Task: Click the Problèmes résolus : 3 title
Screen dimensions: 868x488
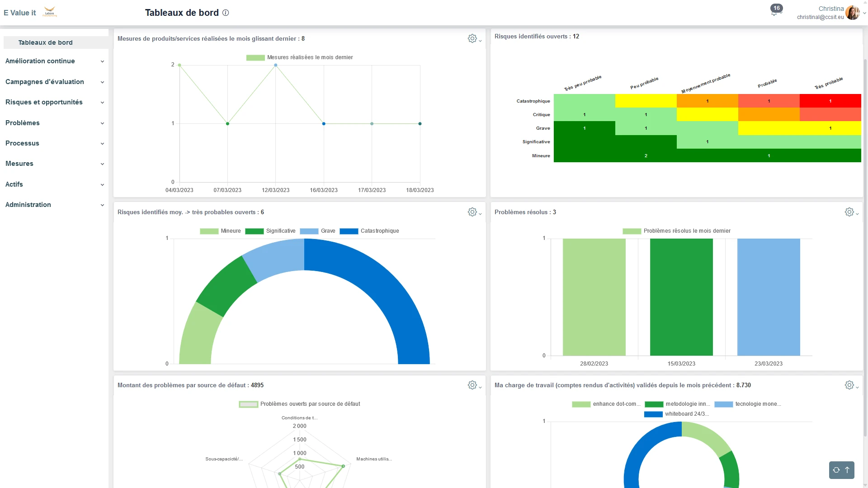Action: pos(525,212)
